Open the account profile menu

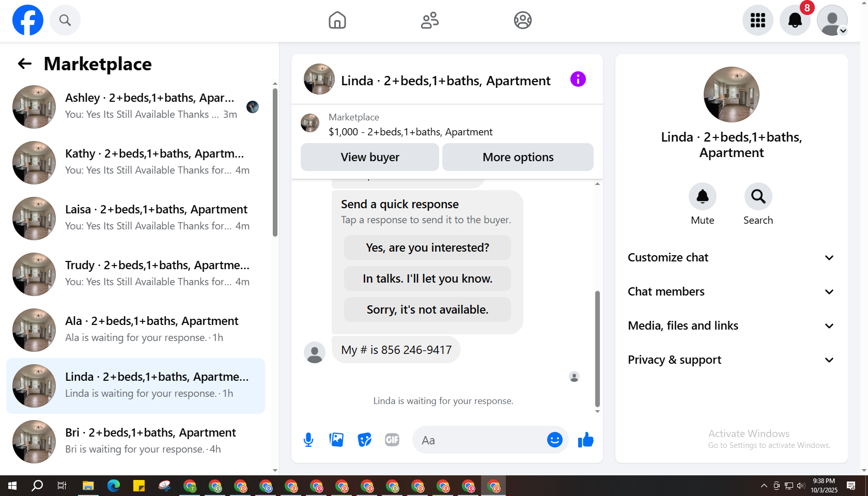pos(832,20)
